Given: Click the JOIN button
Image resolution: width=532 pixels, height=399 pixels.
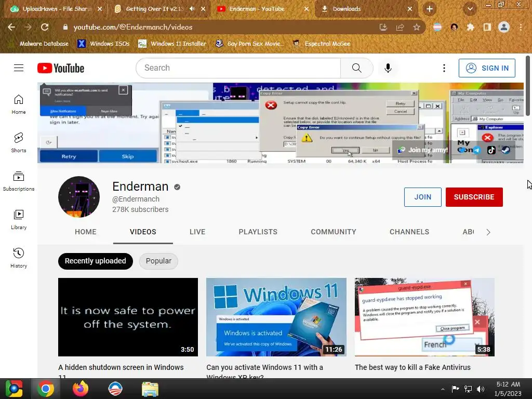Looking at the screenshot, I should (423, 197).
